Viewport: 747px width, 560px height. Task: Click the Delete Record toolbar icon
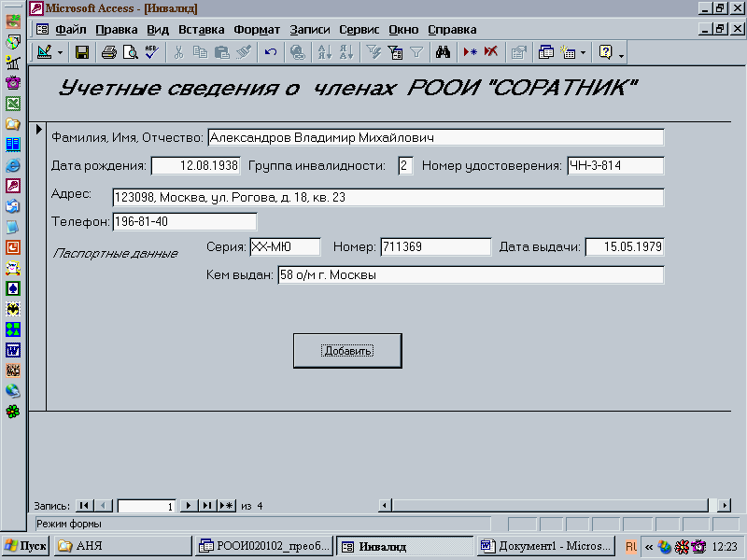[x=490, y=52]
